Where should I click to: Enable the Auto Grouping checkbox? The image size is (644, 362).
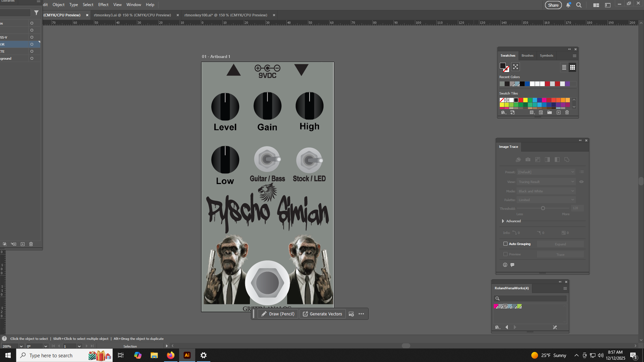point(505,244)
